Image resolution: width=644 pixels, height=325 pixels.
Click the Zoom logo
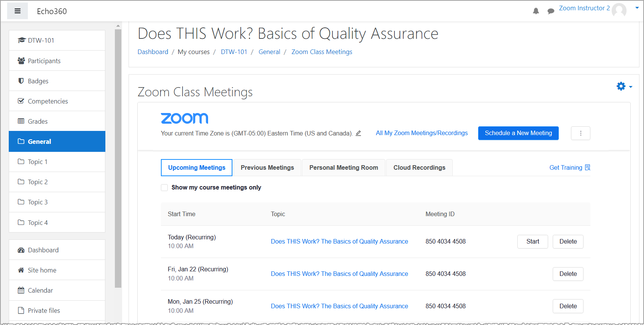point(184,118)
